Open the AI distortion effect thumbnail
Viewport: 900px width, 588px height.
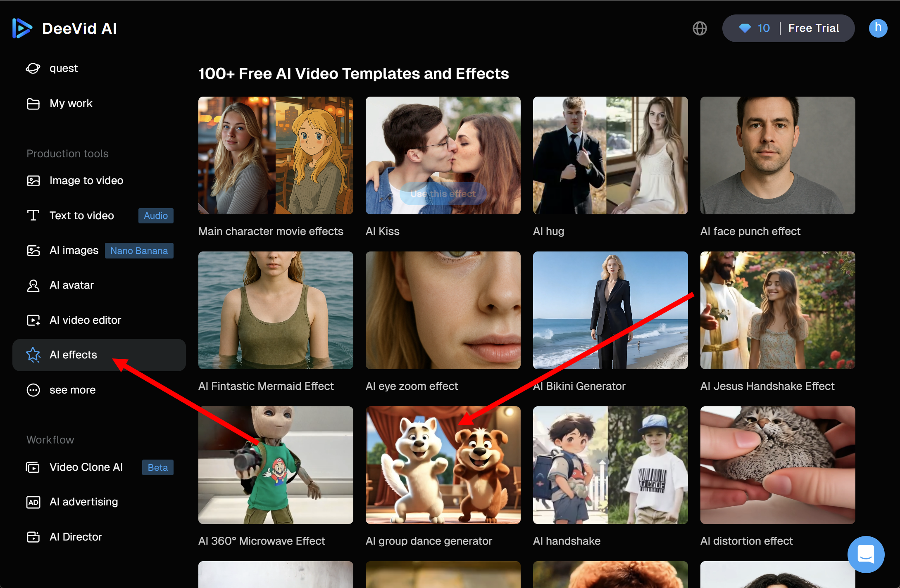point(777,465)
